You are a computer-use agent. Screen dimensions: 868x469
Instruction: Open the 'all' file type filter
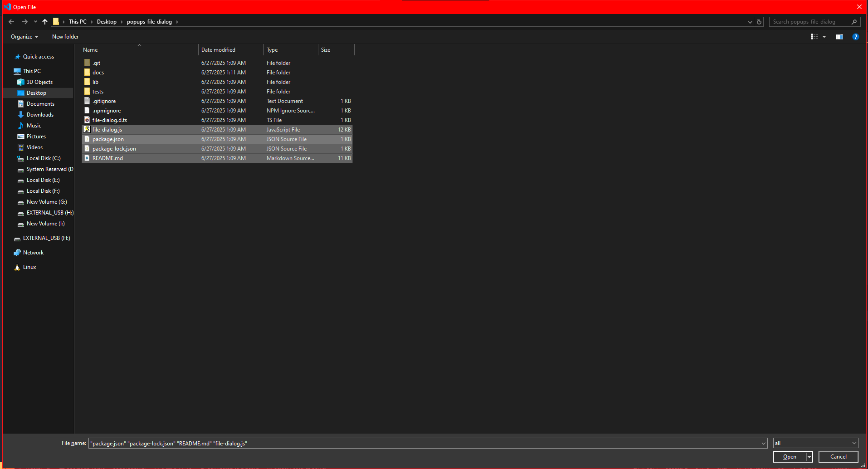coord(815,443)
